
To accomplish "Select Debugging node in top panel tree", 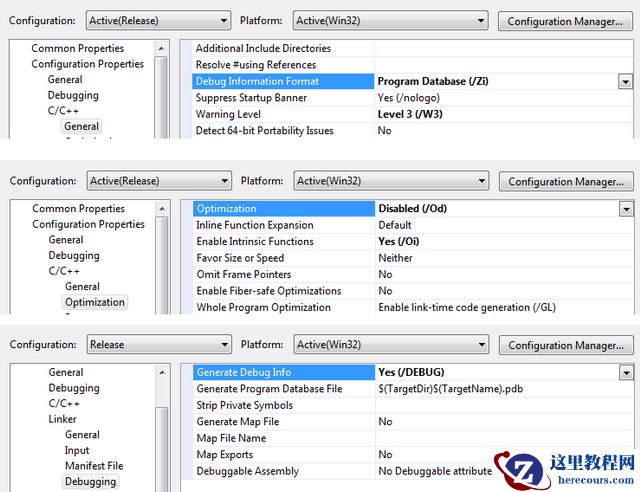I will pos(73,95).
